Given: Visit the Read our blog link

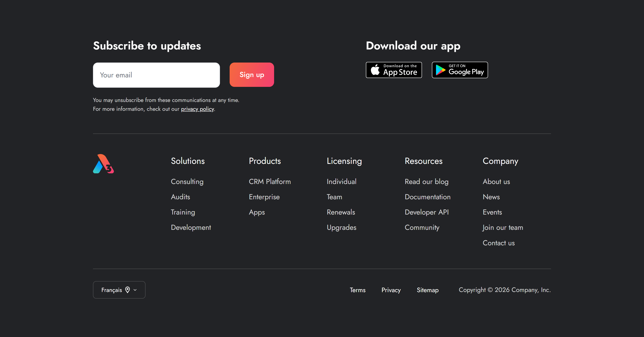Looking at the screenshot, I should (426, 182).
